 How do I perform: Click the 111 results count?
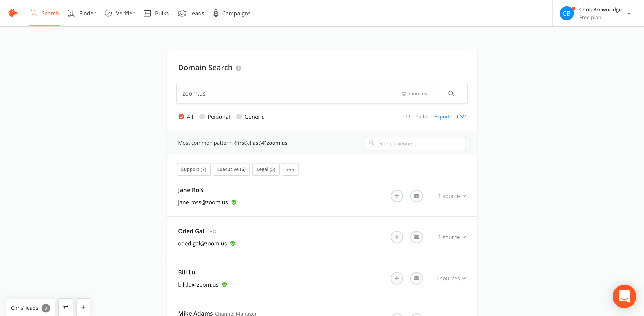coord(415,117)
